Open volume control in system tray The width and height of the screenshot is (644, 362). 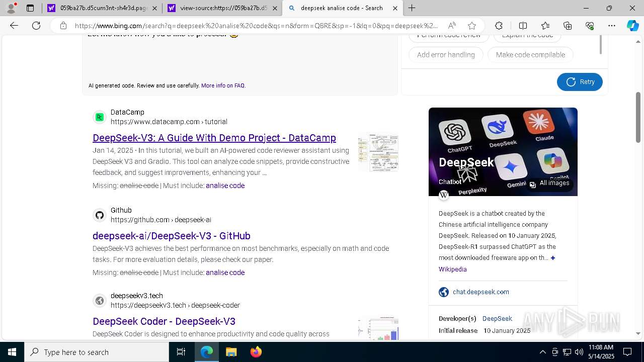[579, 352]
